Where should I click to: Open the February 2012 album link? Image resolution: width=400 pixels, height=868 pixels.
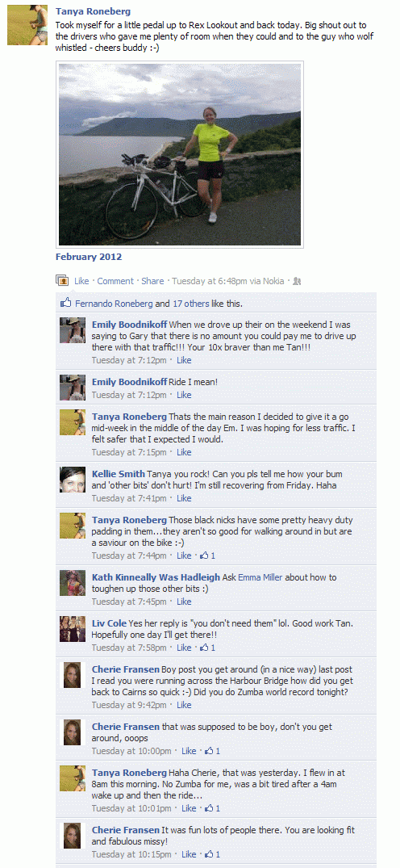89,257
